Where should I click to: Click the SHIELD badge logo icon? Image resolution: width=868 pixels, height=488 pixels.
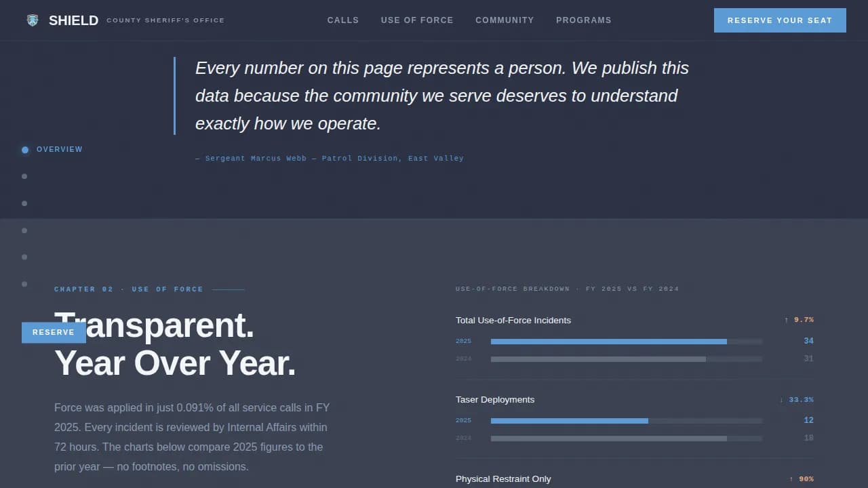point(33,20)
